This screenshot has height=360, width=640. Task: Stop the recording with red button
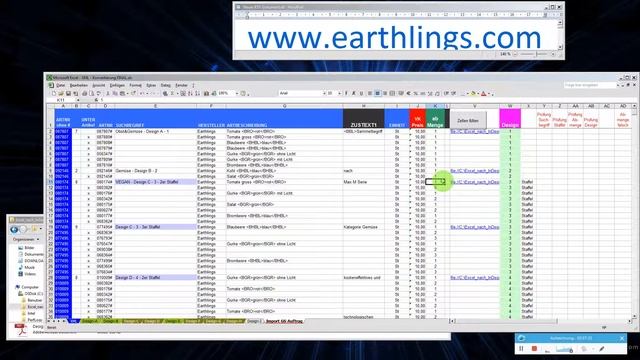point(534,349)
